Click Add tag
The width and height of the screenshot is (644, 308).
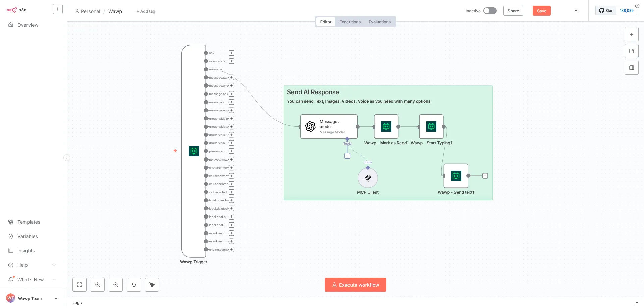[146, 11]
